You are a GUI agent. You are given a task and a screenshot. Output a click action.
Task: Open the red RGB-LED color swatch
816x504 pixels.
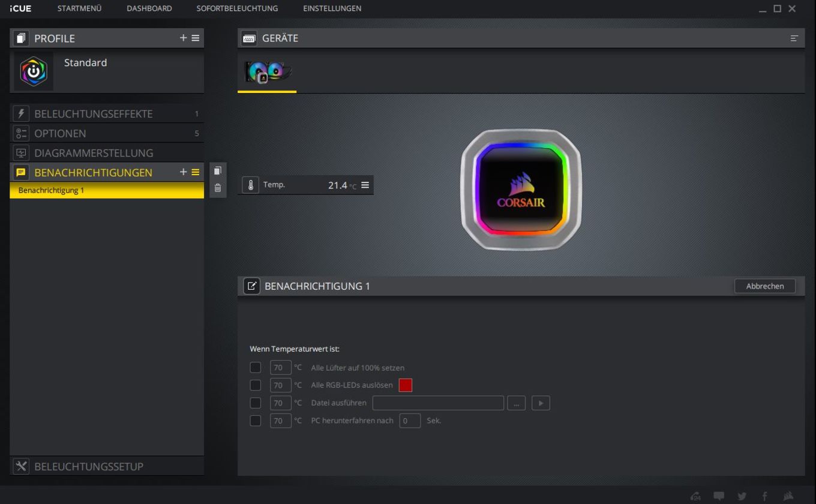point(406,385)
